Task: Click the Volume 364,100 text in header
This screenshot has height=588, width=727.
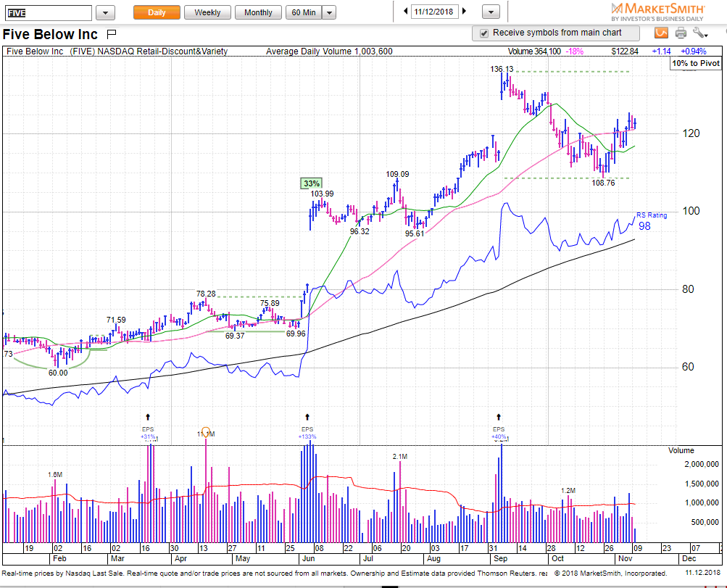Action: [x=534, y=51]
